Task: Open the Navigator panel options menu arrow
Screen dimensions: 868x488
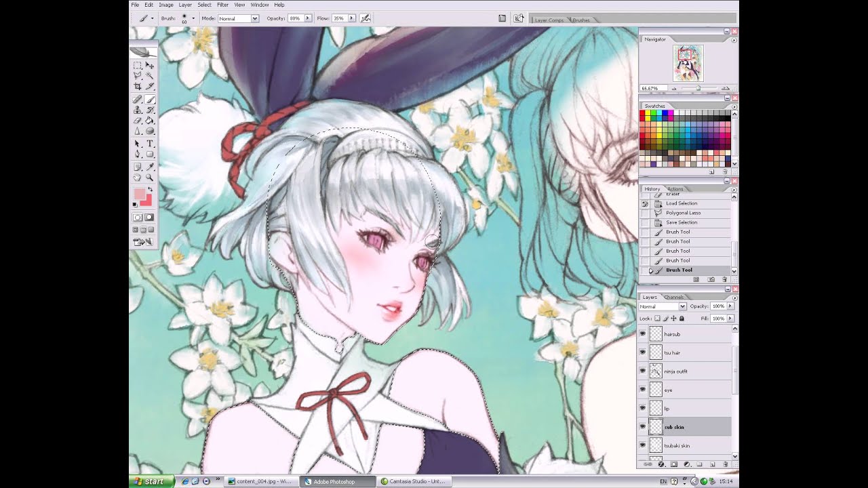Action: coord(734,40)
